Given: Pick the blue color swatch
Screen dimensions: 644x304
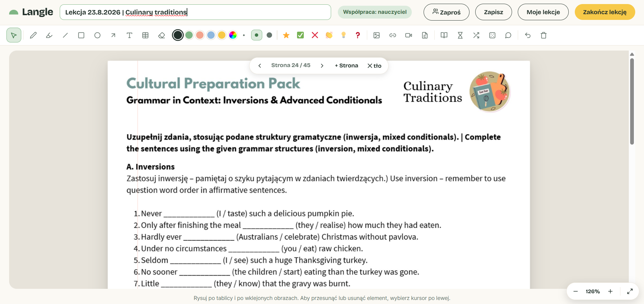Looking at the screenshot, I should tap(211, 35).
